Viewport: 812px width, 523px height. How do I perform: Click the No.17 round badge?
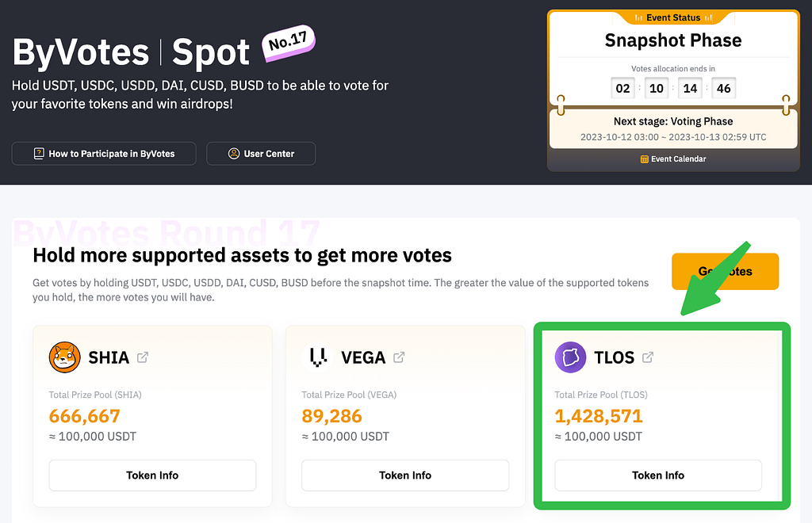coord(288,43)
